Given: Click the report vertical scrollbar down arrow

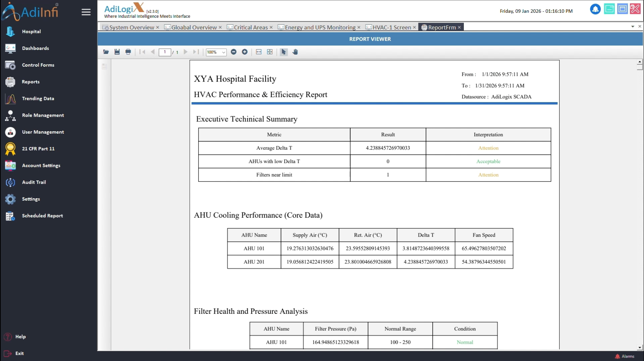Looking at the screenshot, I should coord(640,348).
